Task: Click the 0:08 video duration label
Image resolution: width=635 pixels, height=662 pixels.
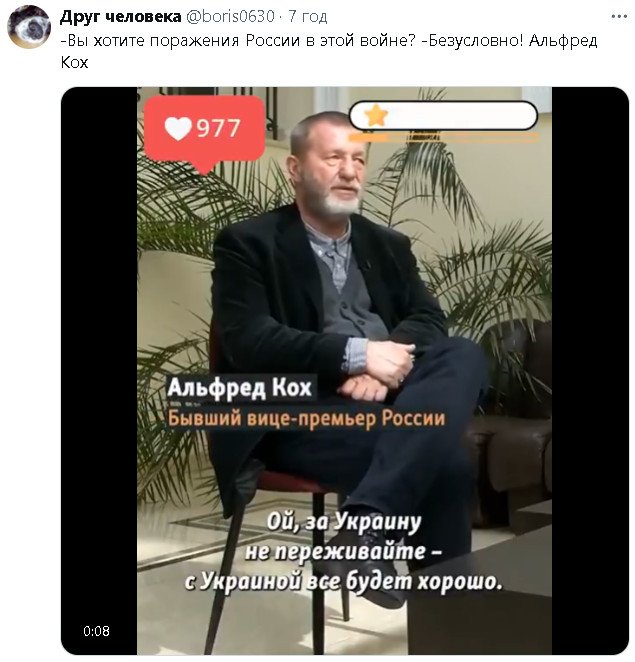Action: point(96,631)
